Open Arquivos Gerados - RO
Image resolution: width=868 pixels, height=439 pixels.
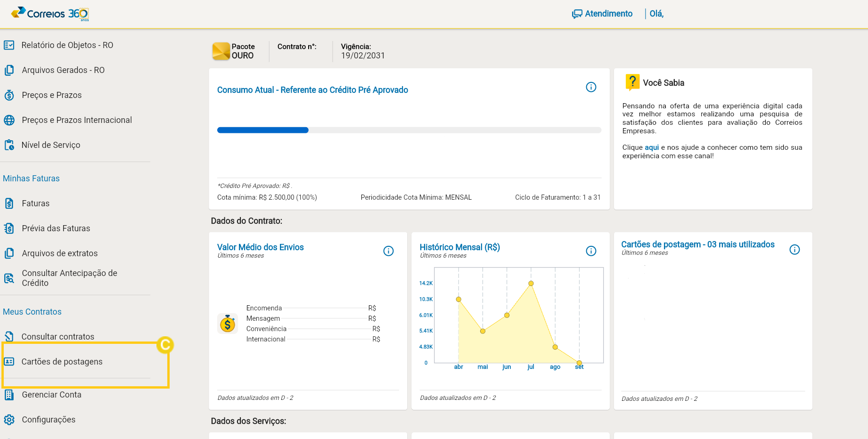point(63,70)
